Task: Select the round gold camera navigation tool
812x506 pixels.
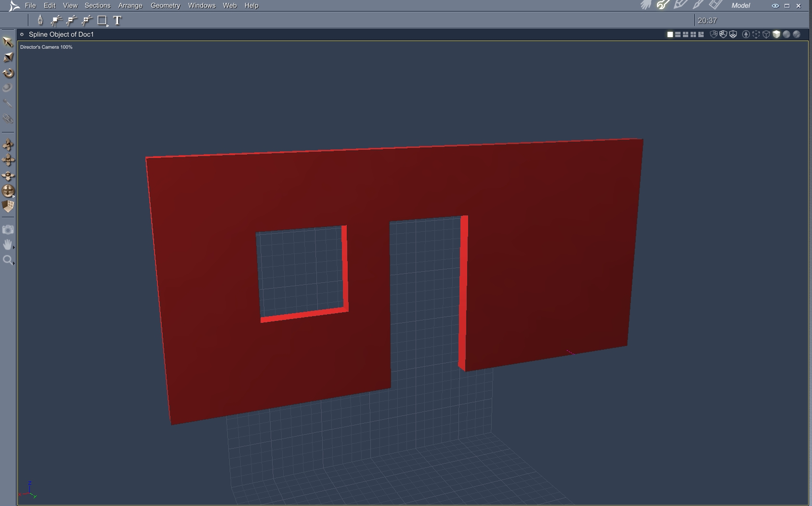Action: pos(8,191)
